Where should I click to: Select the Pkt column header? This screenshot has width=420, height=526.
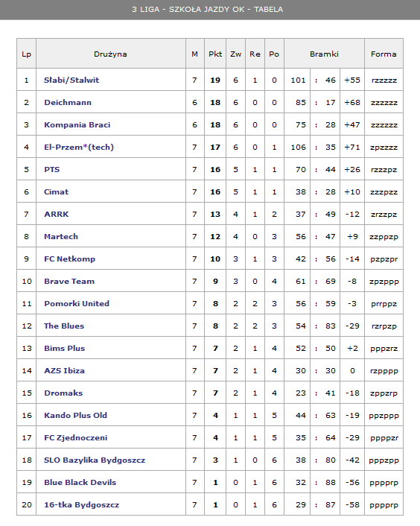point(215,54)
